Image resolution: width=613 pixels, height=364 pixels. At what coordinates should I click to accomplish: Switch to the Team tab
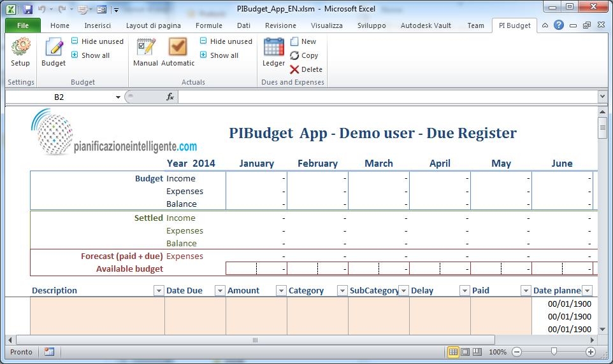pos(475,25)
